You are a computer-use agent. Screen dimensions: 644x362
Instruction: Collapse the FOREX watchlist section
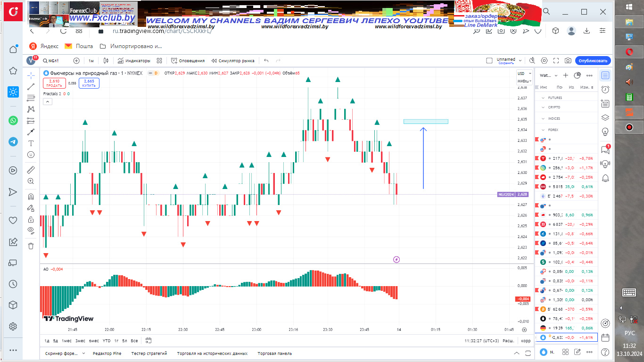point(543,130)
